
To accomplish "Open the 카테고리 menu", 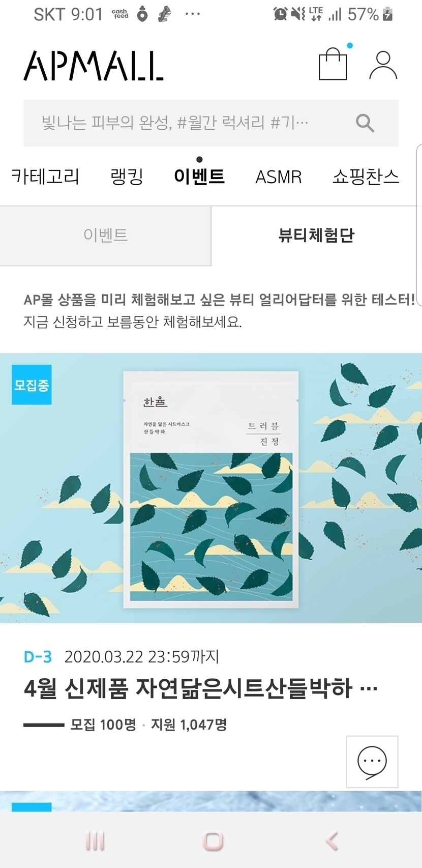I will pos(45,177).
